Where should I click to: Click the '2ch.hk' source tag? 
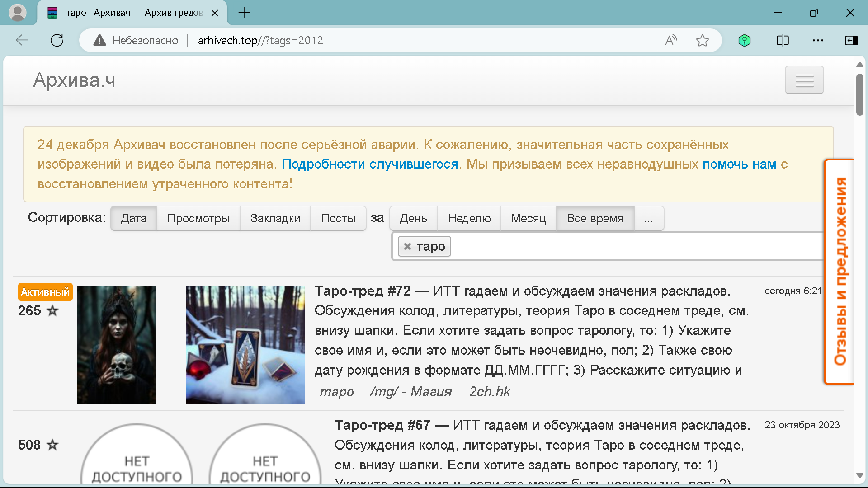[490, 391]
